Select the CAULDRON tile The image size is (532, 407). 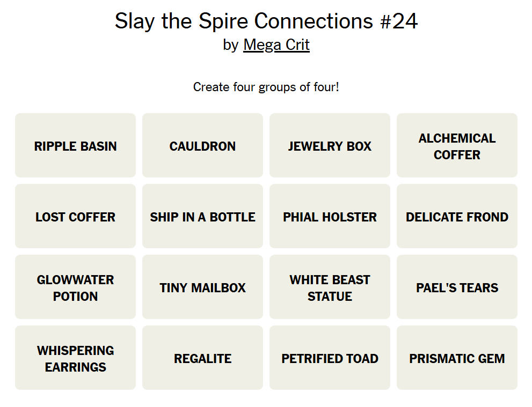click(x=202, y=145)
